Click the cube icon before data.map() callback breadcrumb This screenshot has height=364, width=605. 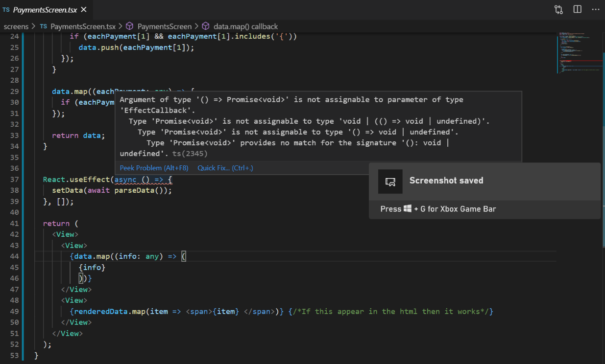click(206, 26)
